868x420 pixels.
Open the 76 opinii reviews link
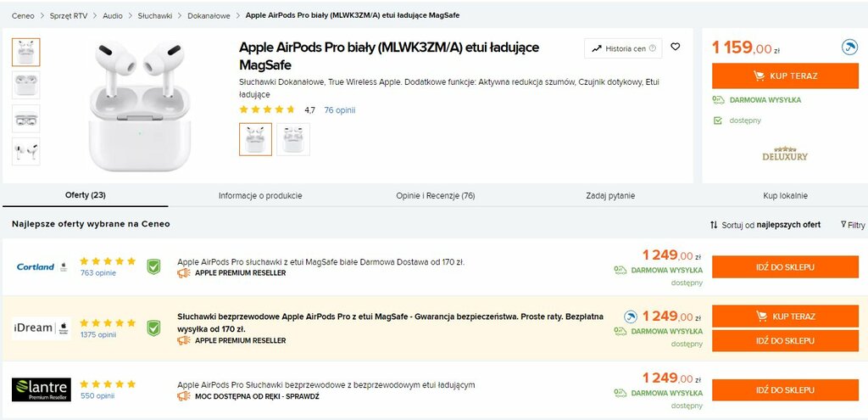click(340, 110)
